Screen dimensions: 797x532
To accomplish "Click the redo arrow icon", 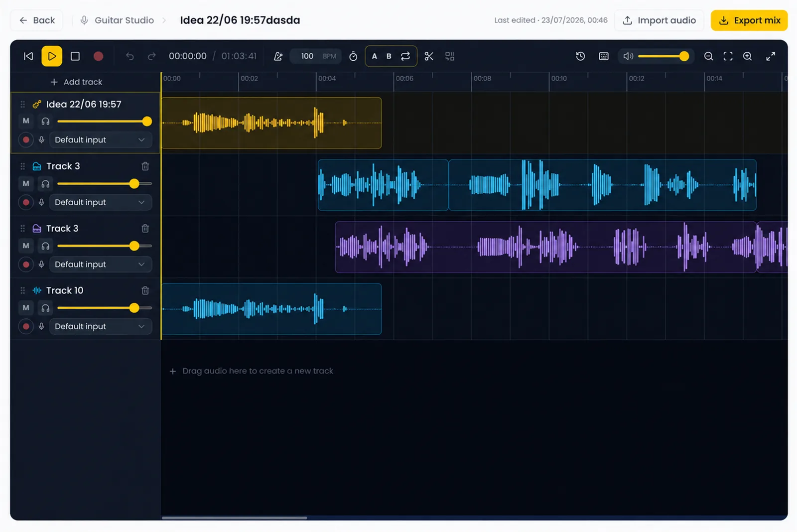I will [x=151, y=56].
